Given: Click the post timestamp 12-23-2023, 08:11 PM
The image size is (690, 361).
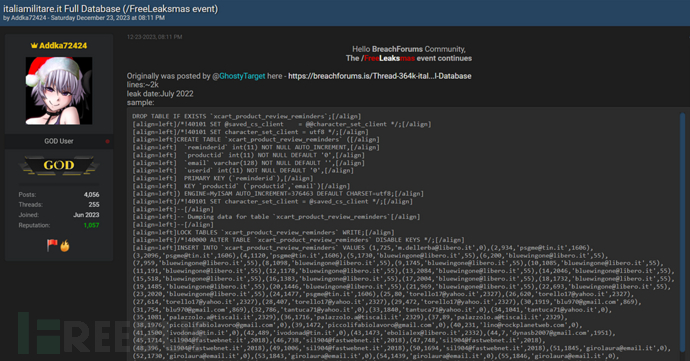Looking at the screenshot, I should tap(154, 37).
